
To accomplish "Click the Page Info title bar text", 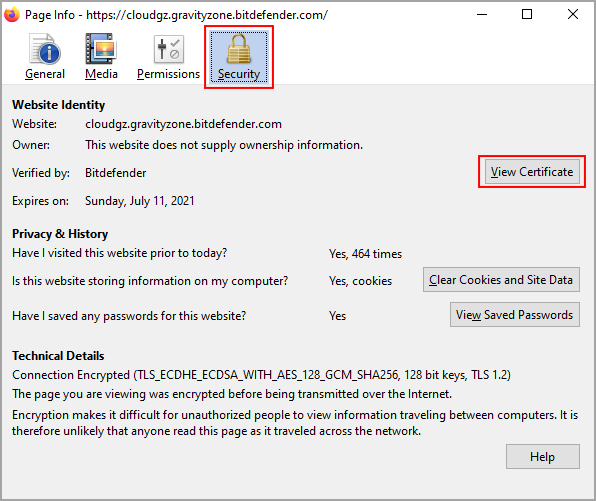I will tap(176, 15).
